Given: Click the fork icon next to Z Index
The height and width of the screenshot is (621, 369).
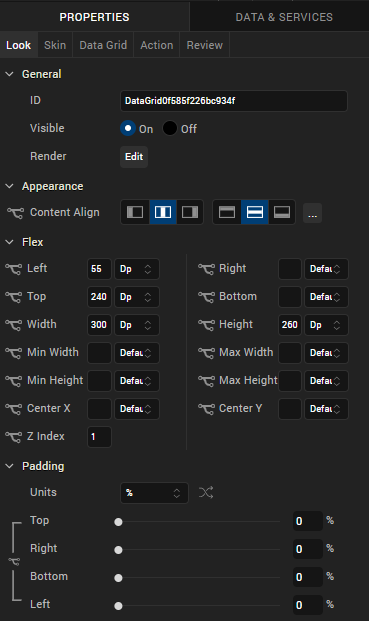Looking at the screenshot, I should [x=13, y=437].
